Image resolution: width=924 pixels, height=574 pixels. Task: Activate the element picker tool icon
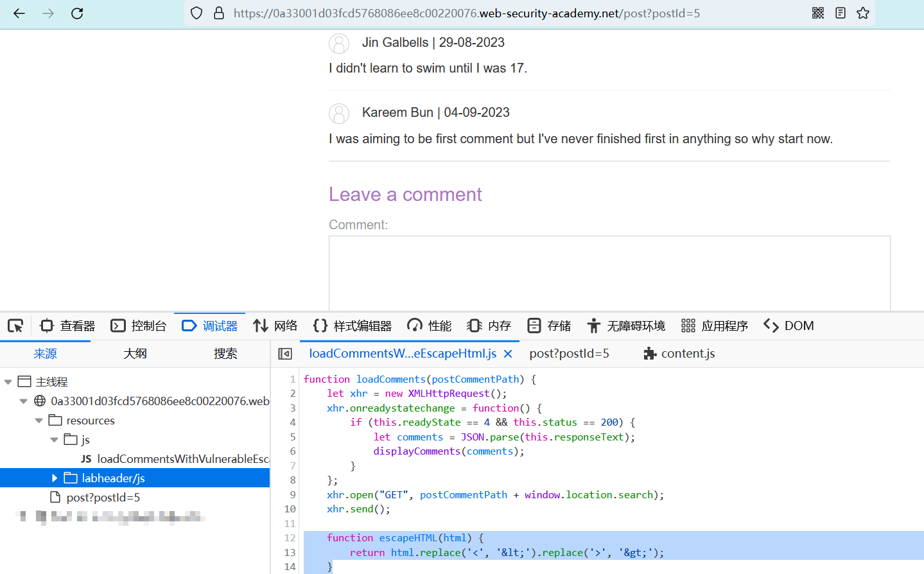[x=15, y=326]
